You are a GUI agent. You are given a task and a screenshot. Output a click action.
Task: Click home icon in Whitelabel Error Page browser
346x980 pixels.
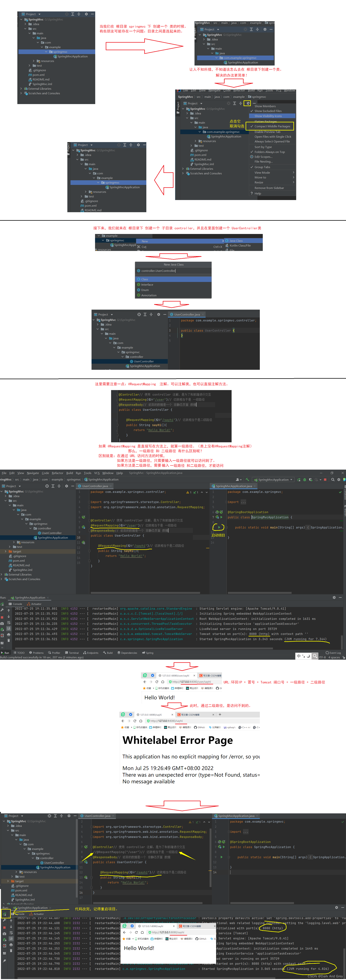(x=141, y=721)
